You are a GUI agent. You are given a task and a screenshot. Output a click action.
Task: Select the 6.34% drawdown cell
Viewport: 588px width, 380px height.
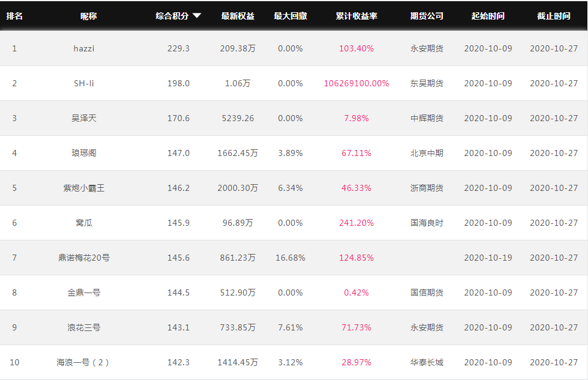point(290,188)
